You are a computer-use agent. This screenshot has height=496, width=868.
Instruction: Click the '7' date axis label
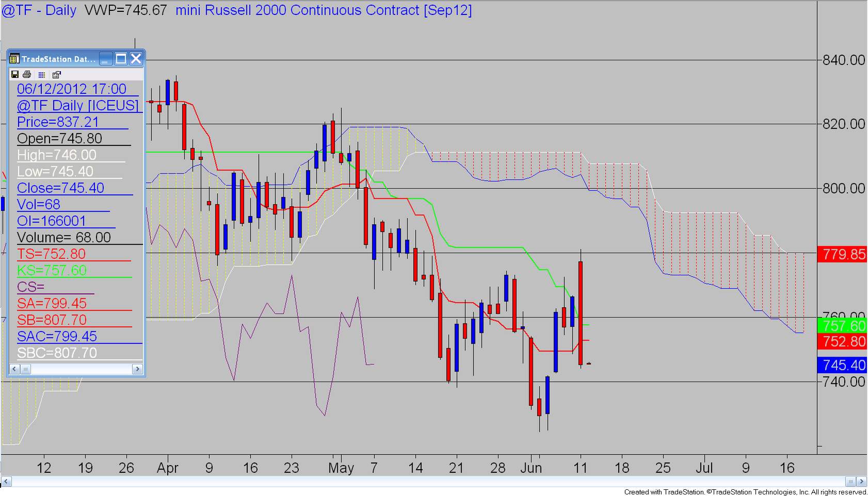coord(374,468)
